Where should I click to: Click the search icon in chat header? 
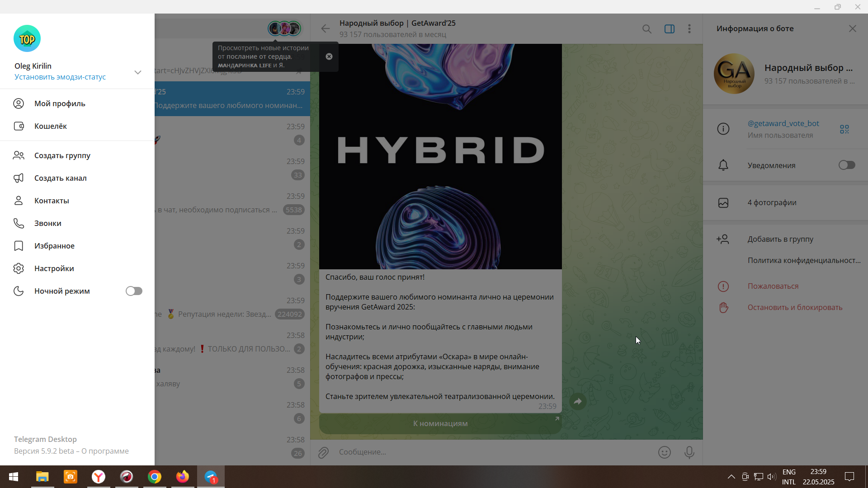click(x=647, y=29)
